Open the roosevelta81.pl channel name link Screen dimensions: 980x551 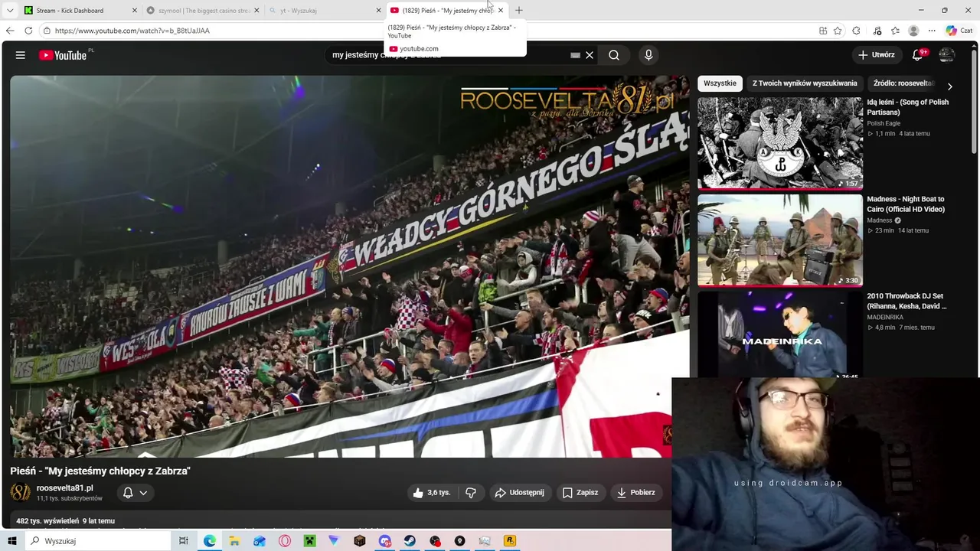click(x=65, y=488)
